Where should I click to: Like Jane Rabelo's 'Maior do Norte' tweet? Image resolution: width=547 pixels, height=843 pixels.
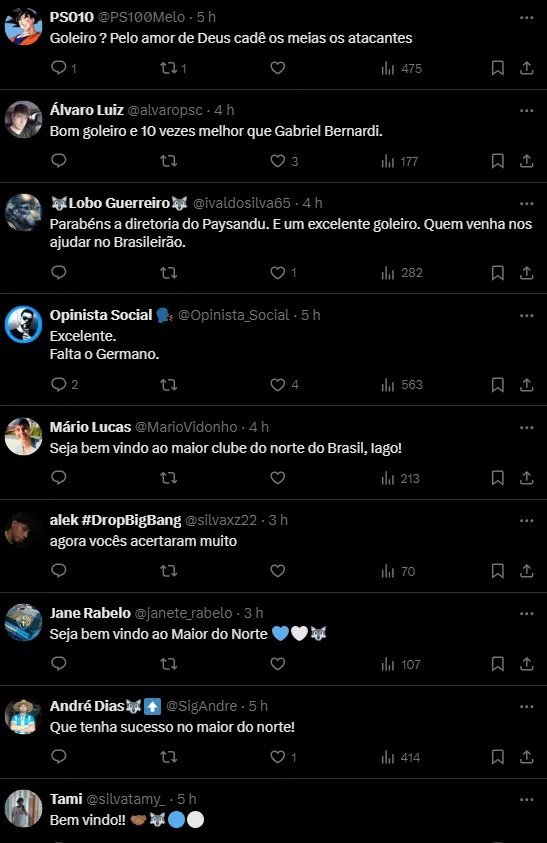[x=278, y=664]
